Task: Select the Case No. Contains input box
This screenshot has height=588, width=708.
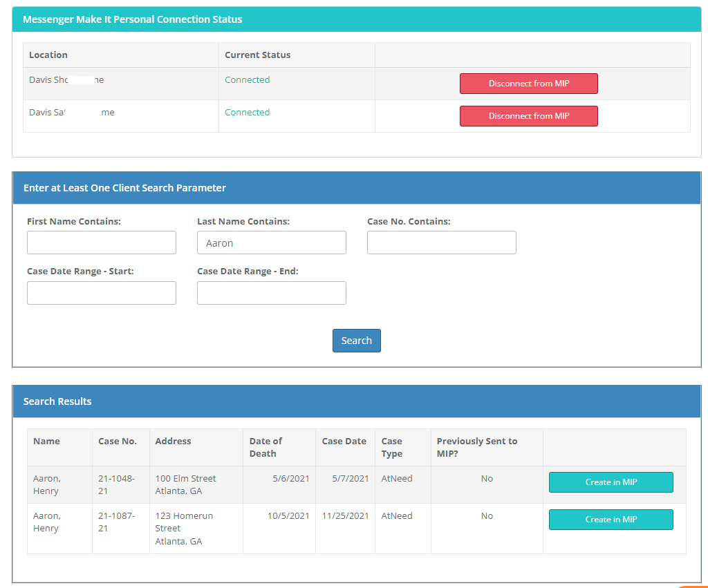Action: click(x=441, y=243)
